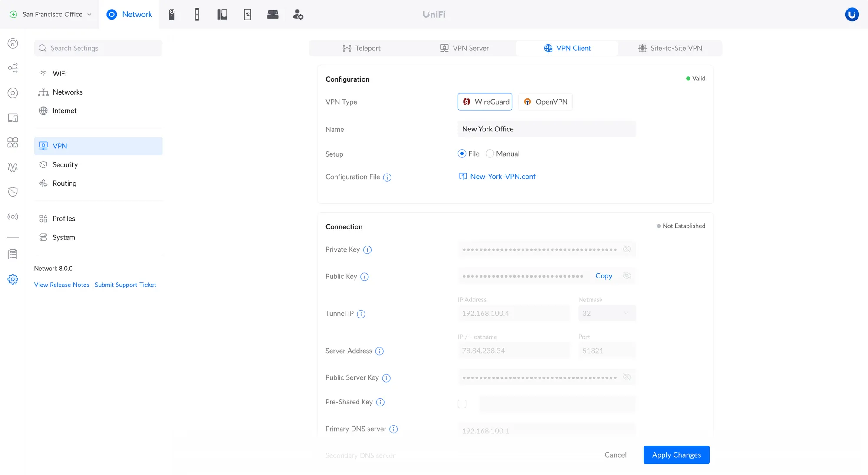Image resolution: width=868 pixels, height=475 pixels.
Task: Open the Security settings menu item
Action: [65, 165]
